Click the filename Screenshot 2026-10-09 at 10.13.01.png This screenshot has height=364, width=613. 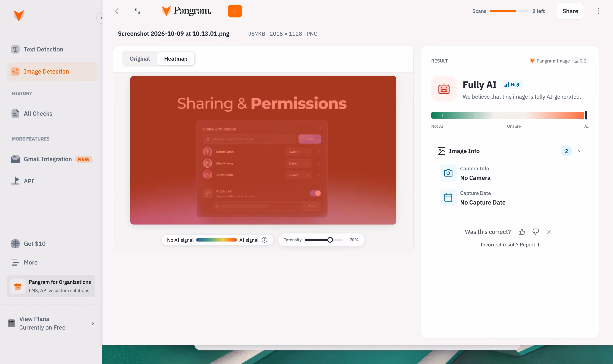(x=173, y=34)
